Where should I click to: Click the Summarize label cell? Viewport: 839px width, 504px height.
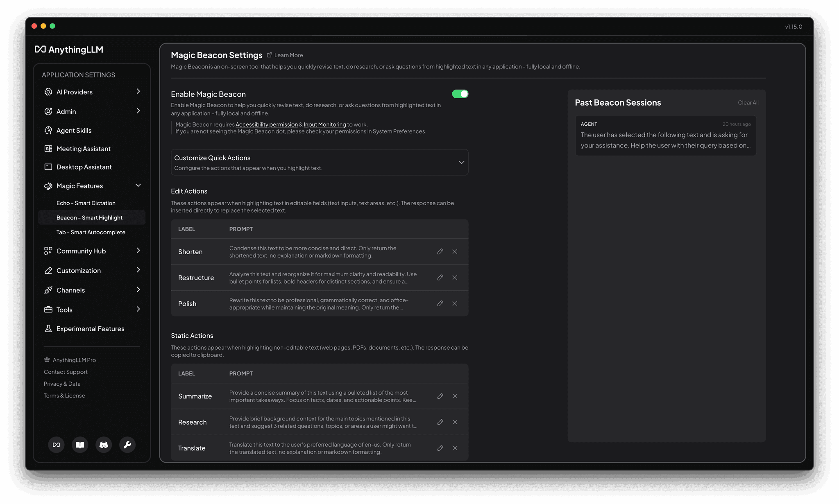(x=195, y=396)
